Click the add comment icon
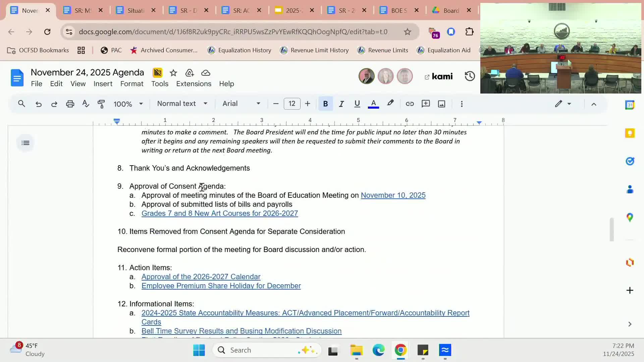 coord(426,104)
